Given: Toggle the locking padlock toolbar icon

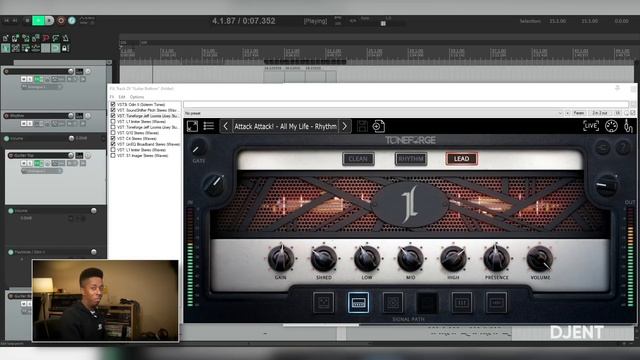Looking at the screenshot, I should [65, 48].
